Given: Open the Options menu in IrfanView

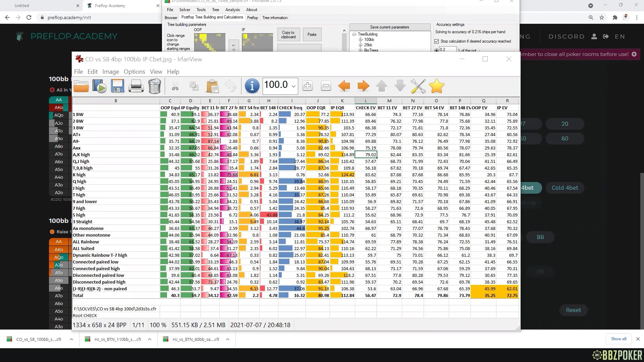Looking at the screenshot, I should click(134, 72).
